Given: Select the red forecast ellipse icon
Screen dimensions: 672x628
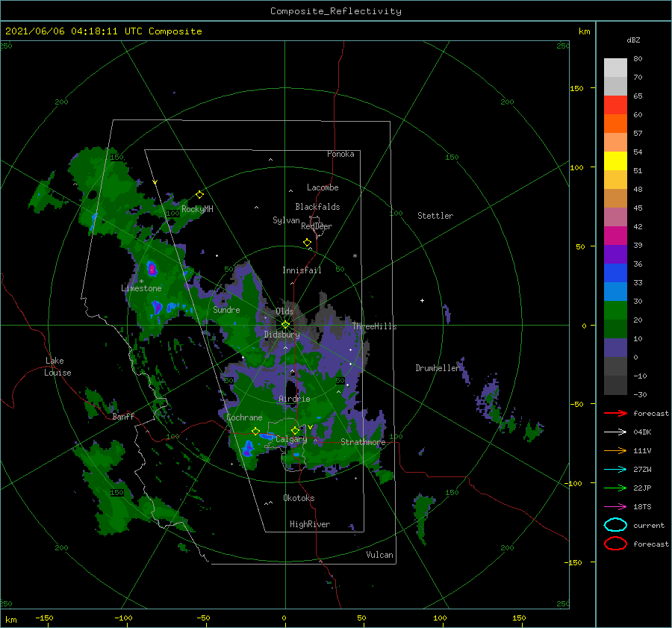Looking at the screenshot, I should pyautogui.click(x=615, y=544).
